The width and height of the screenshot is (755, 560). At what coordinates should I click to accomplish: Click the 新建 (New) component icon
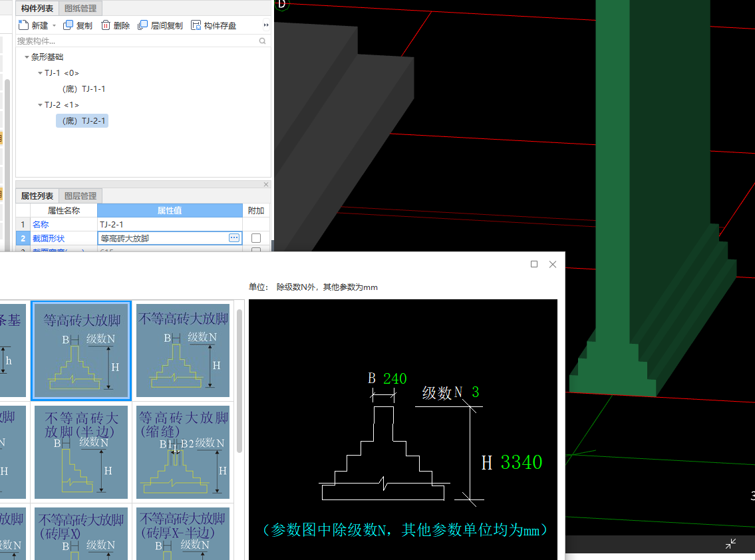click(x=23, y=25)
